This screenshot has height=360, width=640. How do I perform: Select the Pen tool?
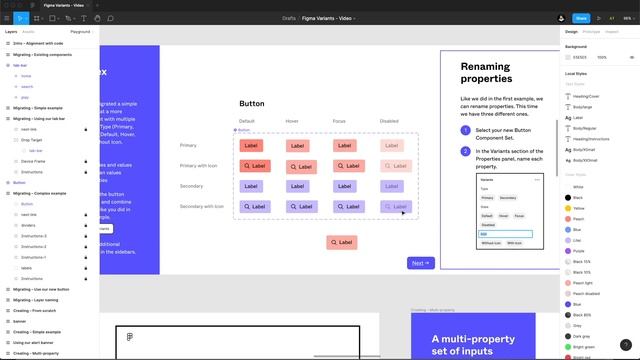point(68,18)
